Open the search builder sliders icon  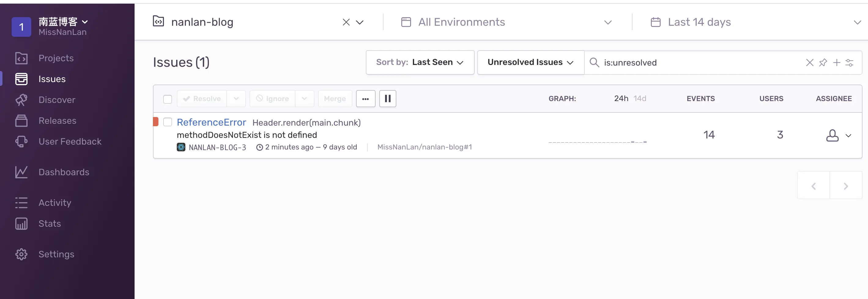coord(849,62)
